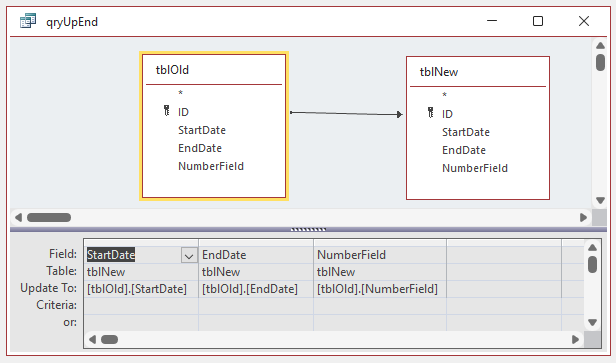Screen dimensions: 616x363
Task: Click the design grid scroll down arrow
Action: pos(592,323)
